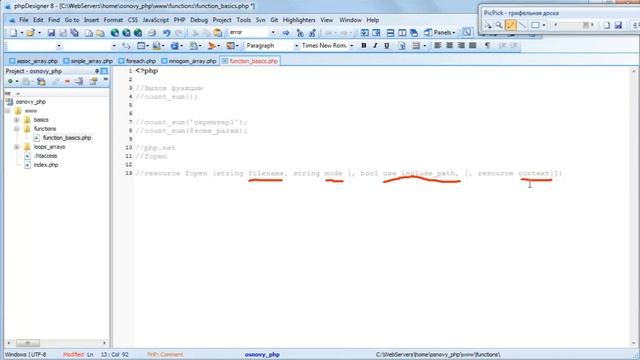Save current file with the blue disk icon

51,33
